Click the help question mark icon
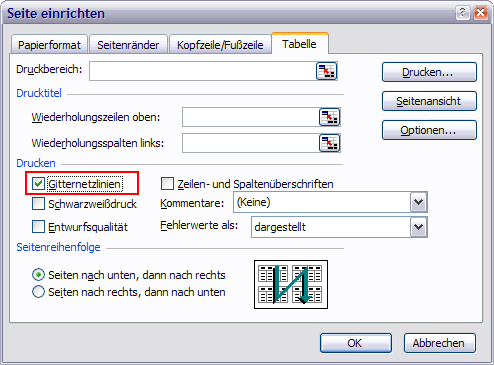 463,13
